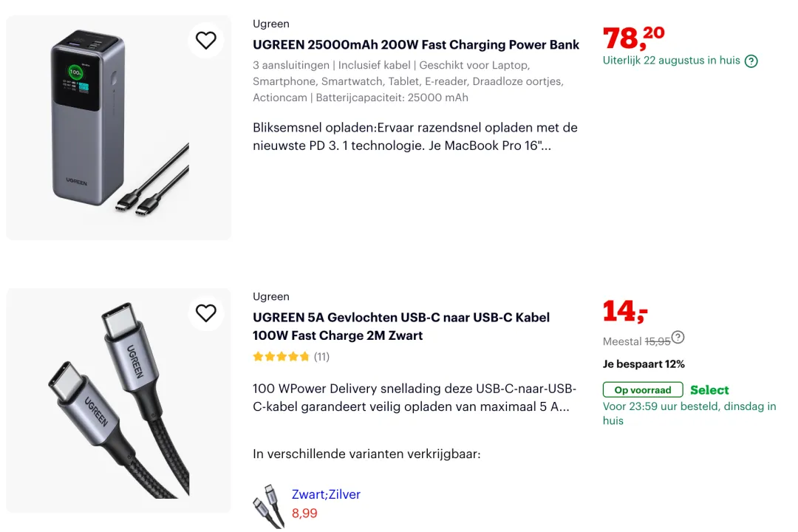Image resolution: width=798 pixels, height=532 pixels.
Task: Click the Select delivery badge
Action: coord(709,390)
